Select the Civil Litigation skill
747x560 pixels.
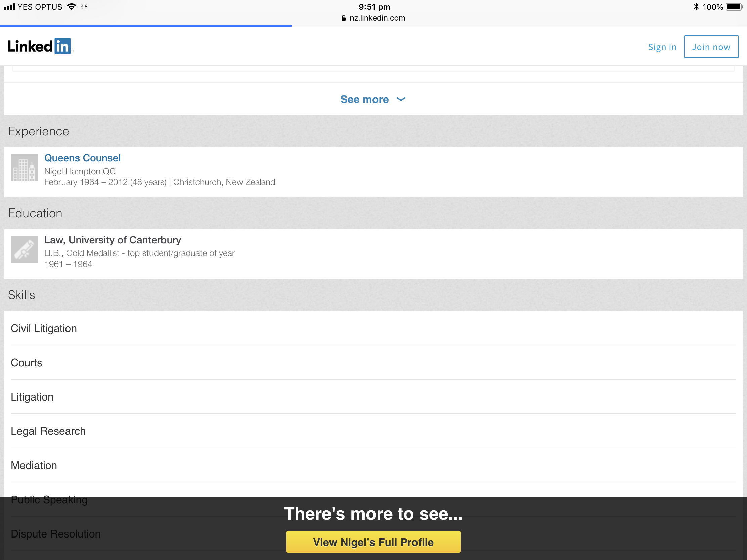(44, 328)
